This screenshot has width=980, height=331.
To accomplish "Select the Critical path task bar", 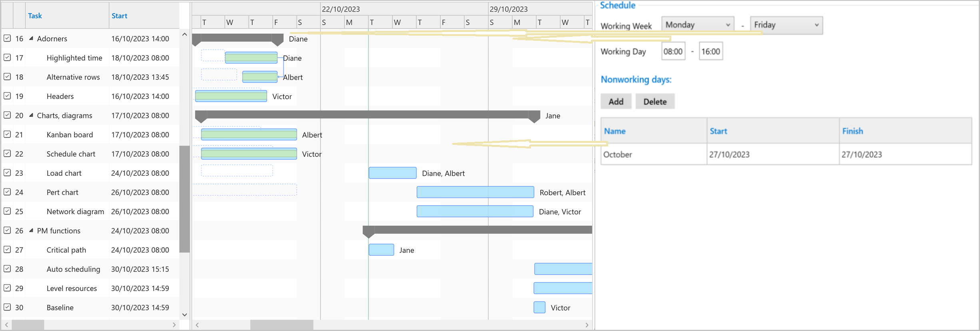I will coord(381,250).
